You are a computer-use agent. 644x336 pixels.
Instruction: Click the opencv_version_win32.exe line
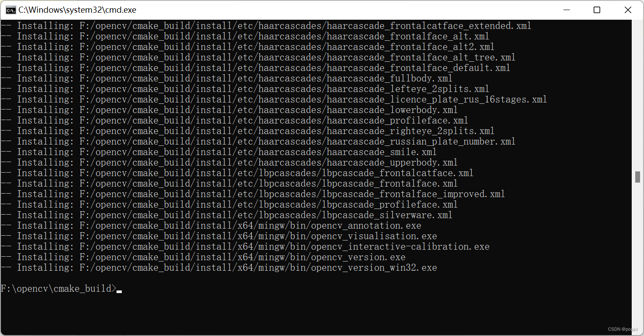click(x=219, y=268)
